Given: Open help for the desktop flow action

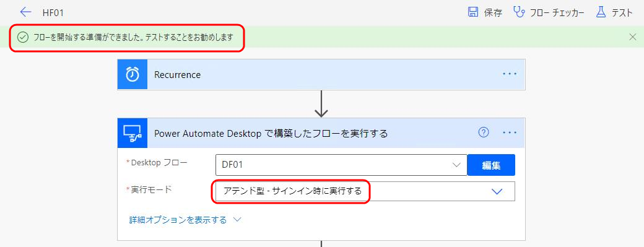Looking at the screenshot, I should tap(484, 132).
